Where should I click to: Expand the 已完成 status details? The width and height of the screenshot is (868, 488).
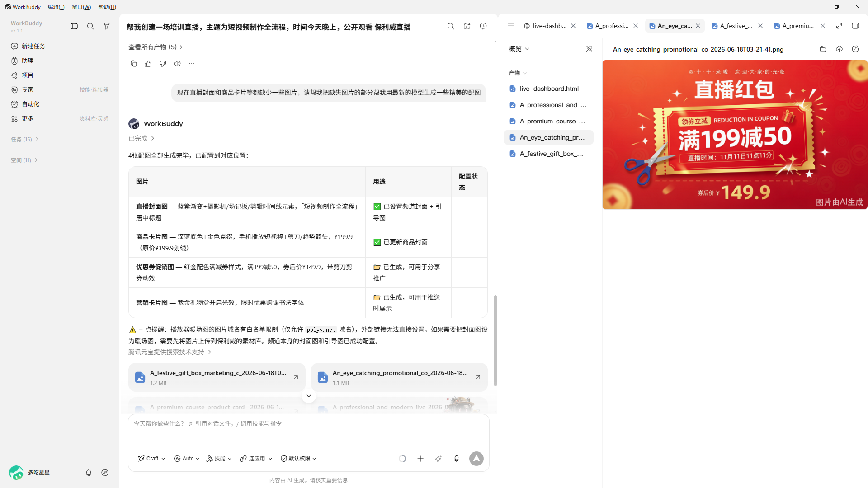(142, 138)
